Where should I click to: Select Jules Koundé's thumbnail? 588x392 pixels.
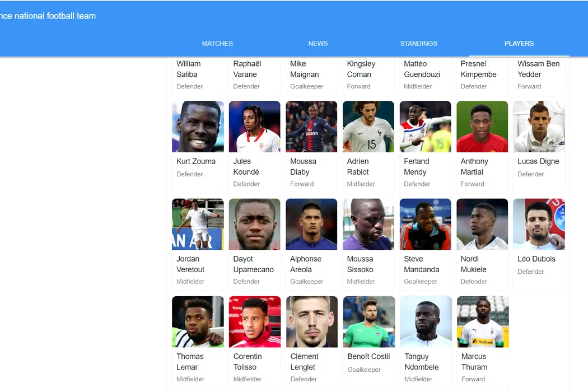(x=255, y=127)
